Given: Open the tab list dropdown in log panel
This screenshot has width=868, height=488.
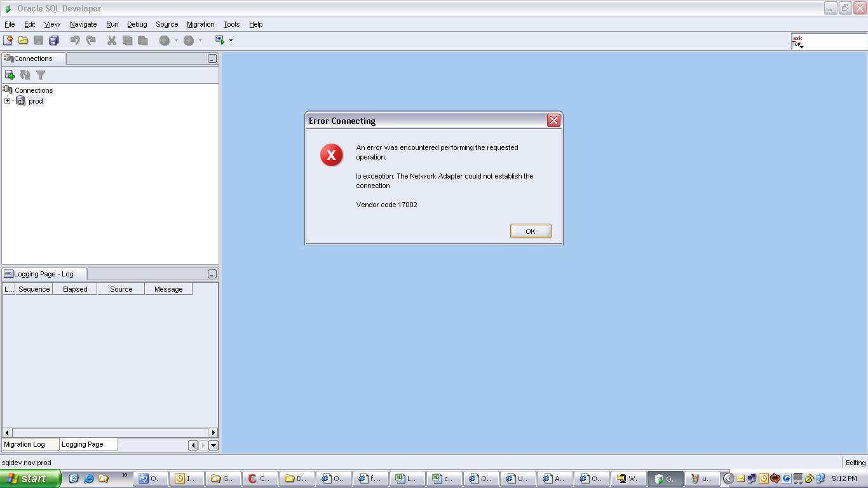Looking at the screenshot, I should click(214, 445).
